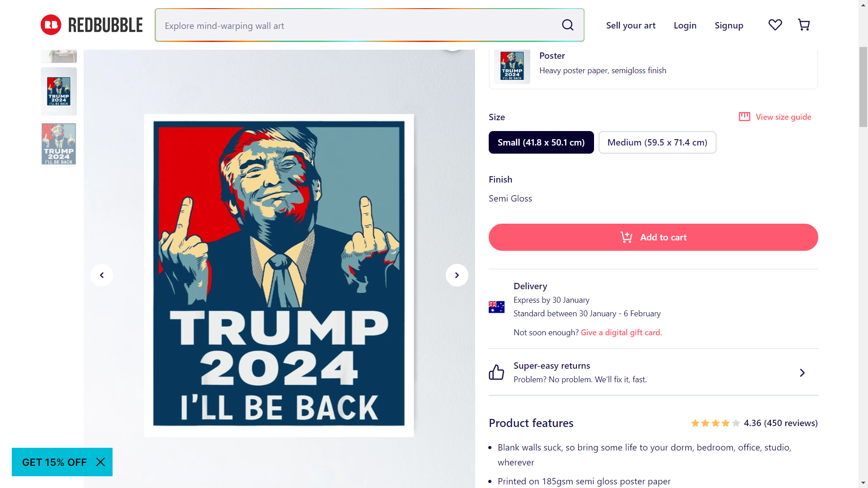This screenshot has width=868, height=488.
Task: Click the size guide ruler icon
Action: pos(744,117)
